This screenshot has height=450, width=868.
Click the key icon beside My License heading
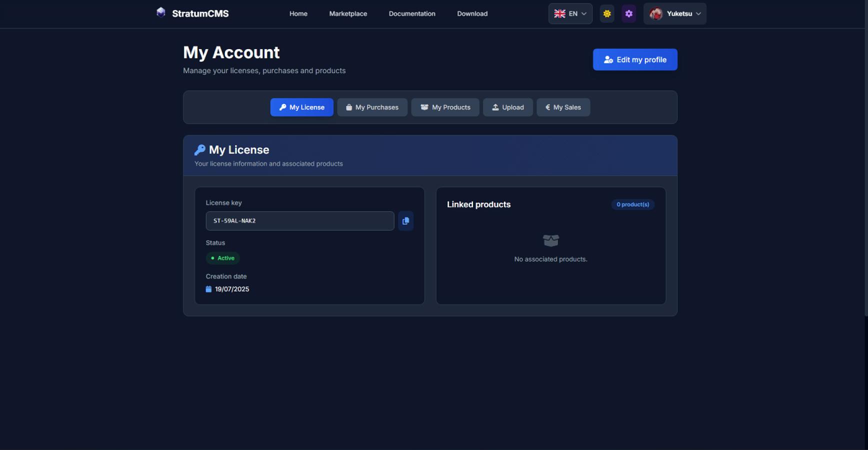coord(200,150)
